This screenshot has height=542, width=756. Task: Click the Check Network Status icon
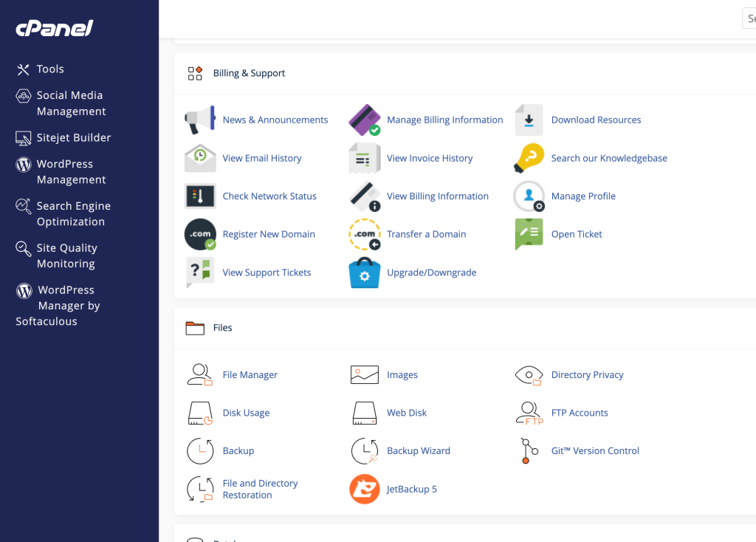click(200, 196)
